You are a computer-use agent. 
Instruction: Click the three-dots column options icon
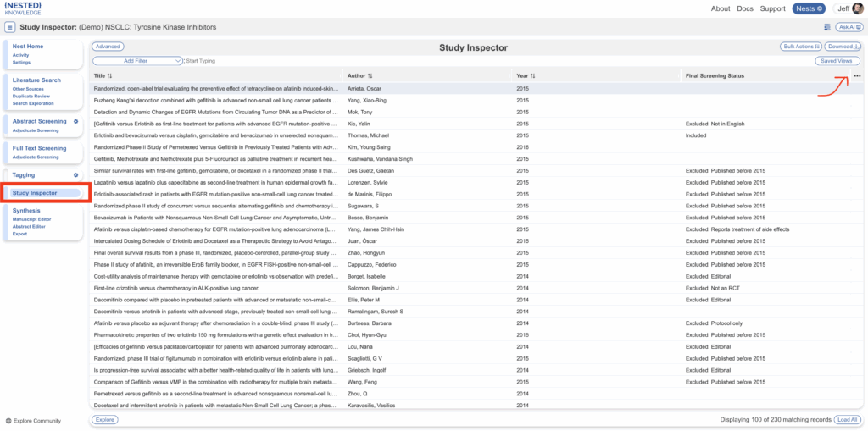[x=857, y=76]
